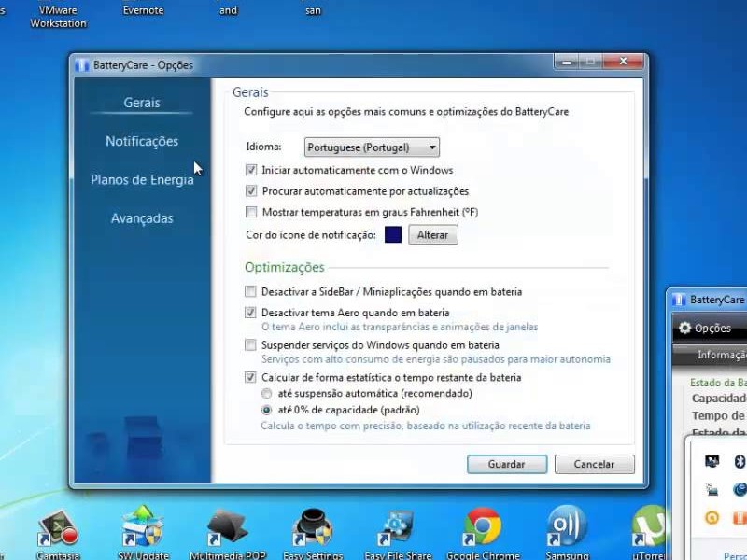The width and height of the screenshot is (747, 560).
Task: Click the orange circular tray icon in the popup
Action: pyautogui.click(x=712, y=517)
